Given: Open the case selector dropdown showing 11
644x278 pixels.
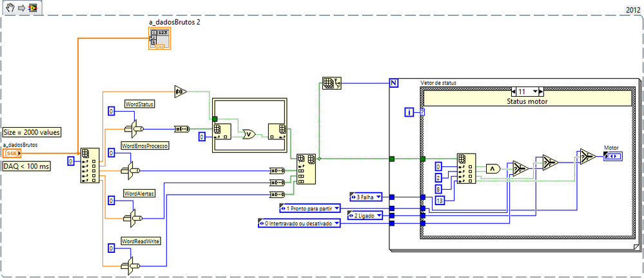Looking at the screenshot, I should point(534,91).
